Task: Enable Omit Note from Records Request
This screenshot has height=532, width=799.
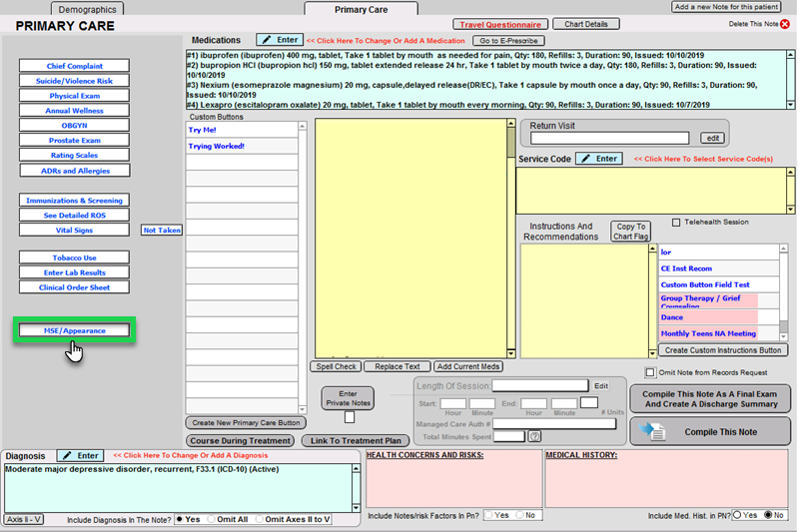Action: pyautogui.click(x=651, y=373)
